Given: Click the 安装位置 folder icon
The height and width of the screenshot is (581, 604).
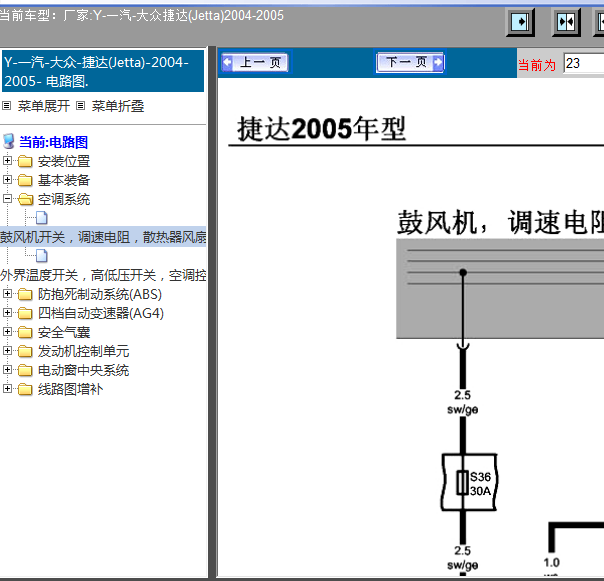Looking at the screenshot, I should tap(25, 161).
